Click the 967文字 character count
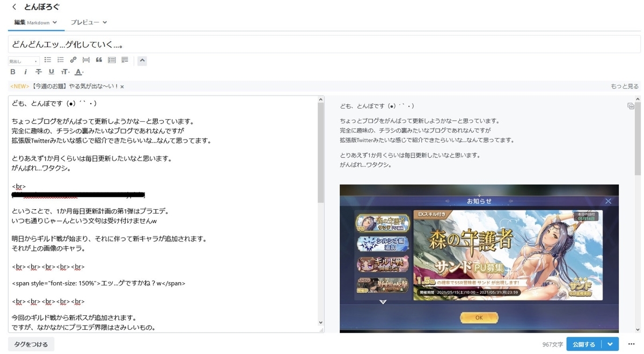The image size is (644, 354). pos(552,344)
